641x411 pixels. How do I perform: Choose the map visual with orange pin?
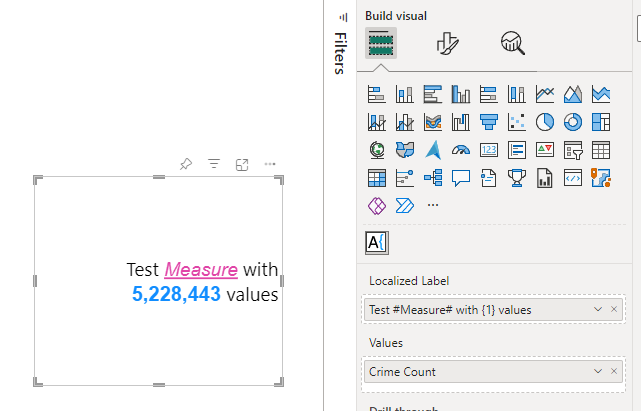[x=601, y=178]
